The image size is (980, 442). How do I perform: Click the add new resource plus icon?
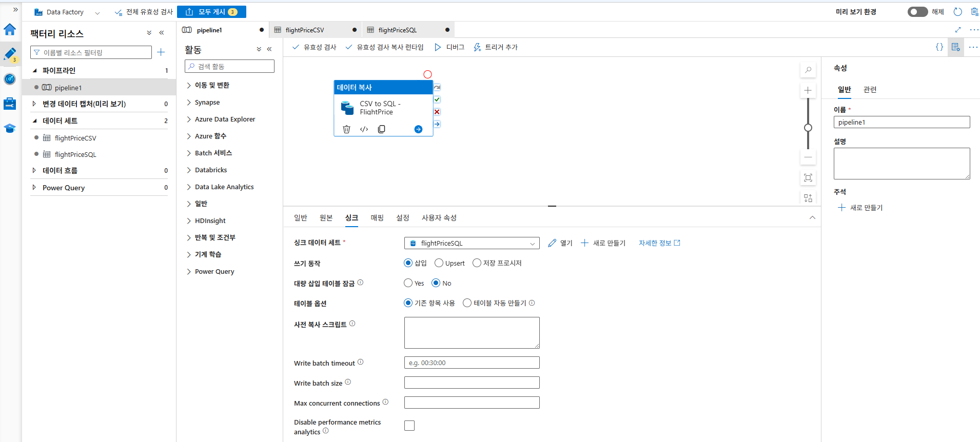(x=161, y=52)
